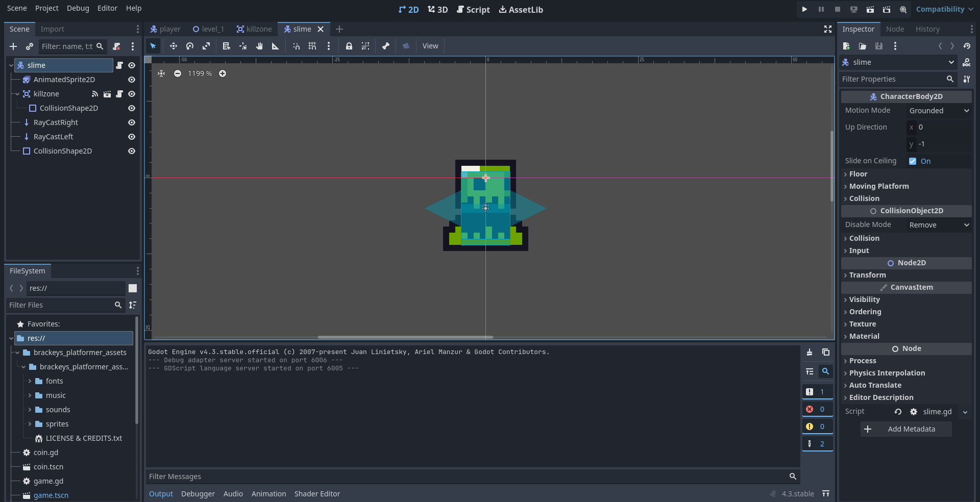Open the Project menu
The width and height of the screenshot is (980, 502).
47,8
